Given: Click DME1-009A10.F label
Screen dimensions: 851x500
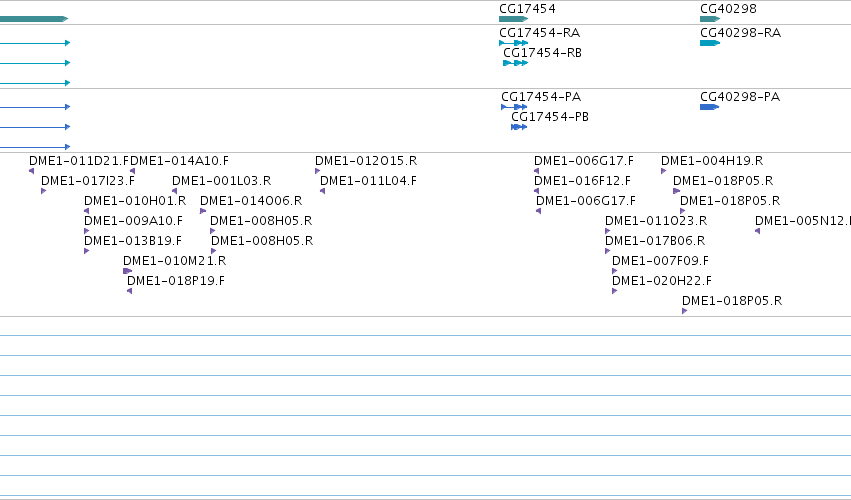Looking at the screenshot, I should 134,221.
